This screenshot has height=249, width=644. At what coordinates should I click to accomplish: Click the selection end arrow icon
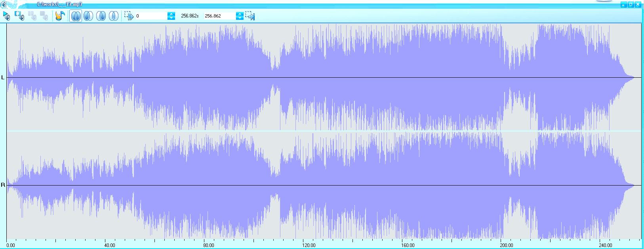tap(250, 16)
